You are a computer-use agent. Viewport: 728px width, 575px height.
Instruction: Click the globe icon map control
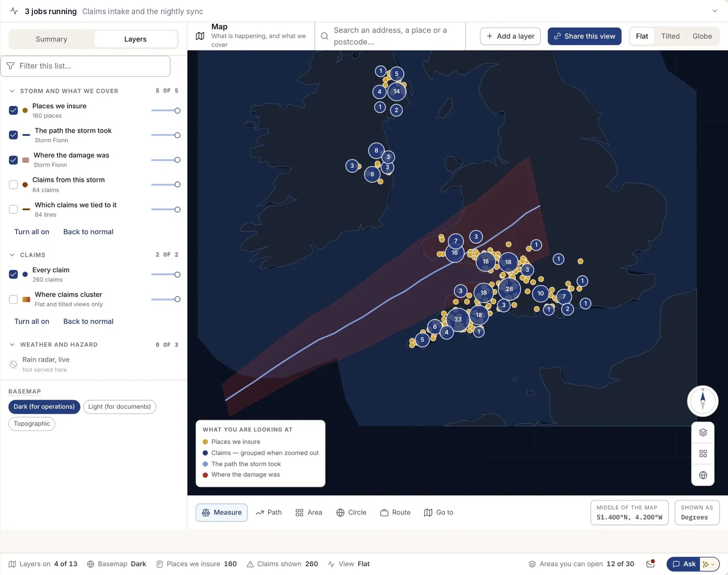coord(703,475)
